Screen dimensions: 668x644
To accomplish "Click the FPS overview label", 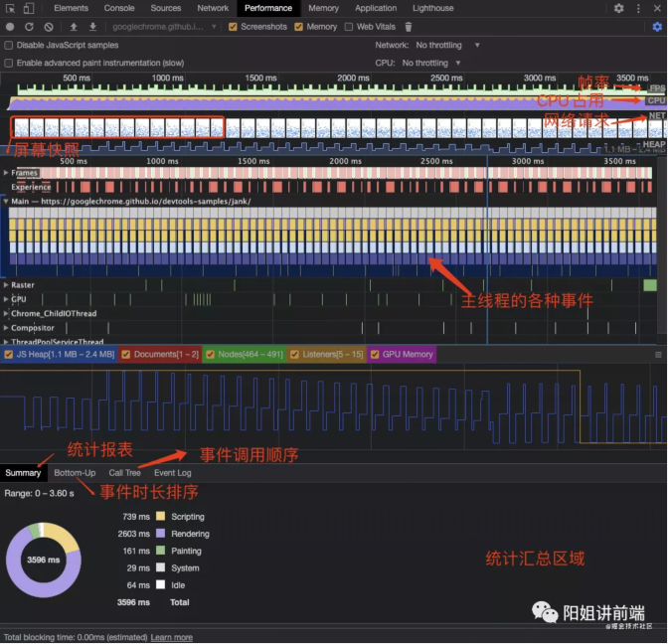I will click(x=657, y=88).
